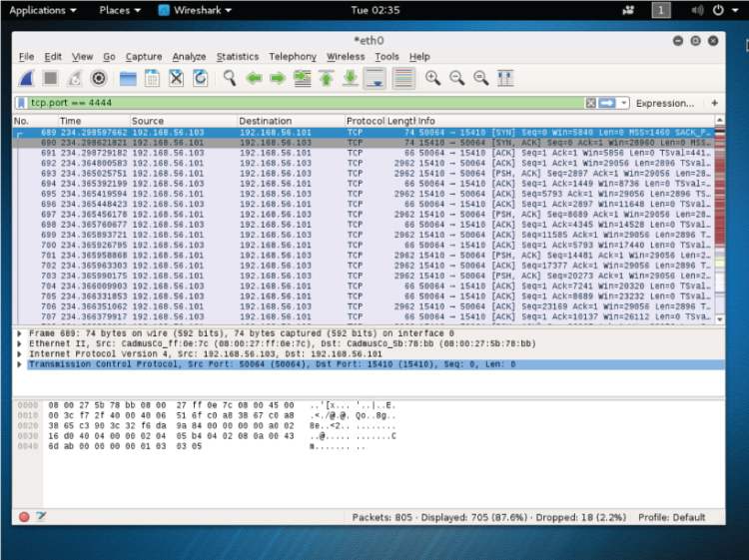Open the File menu
Image resolution: width=749 pixels, height=560 pixels.
(26, 56)
